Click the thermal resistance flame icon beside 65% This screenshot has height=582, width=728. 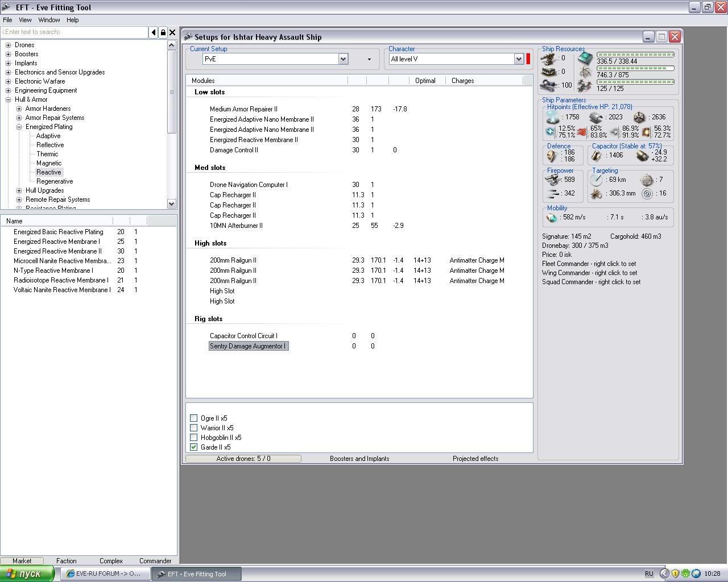[582, 132]
